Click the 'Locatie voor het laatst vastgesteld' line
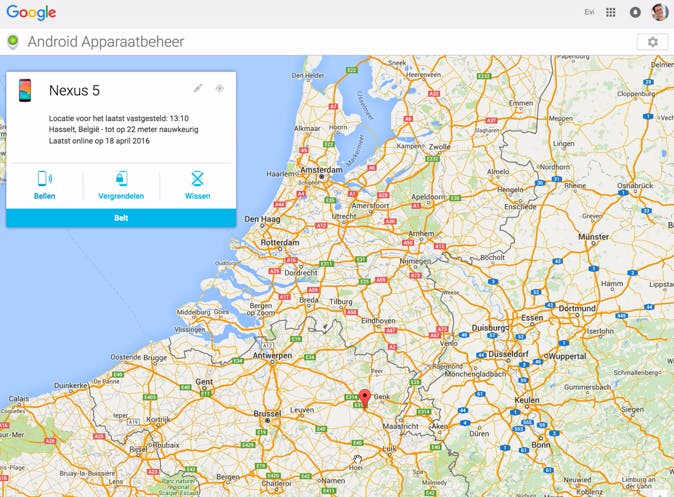The width and height of the screenshot is (674, 497). (119, 118)
